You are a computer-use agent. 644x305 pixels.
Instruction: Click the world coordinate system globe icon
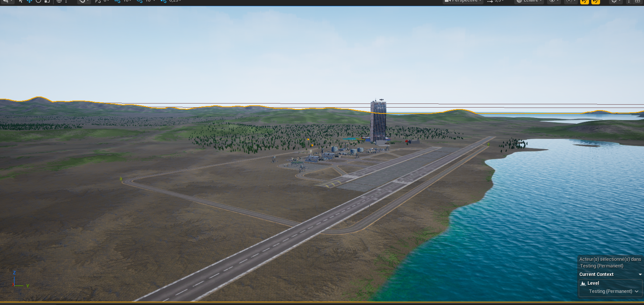pos(59,1)
